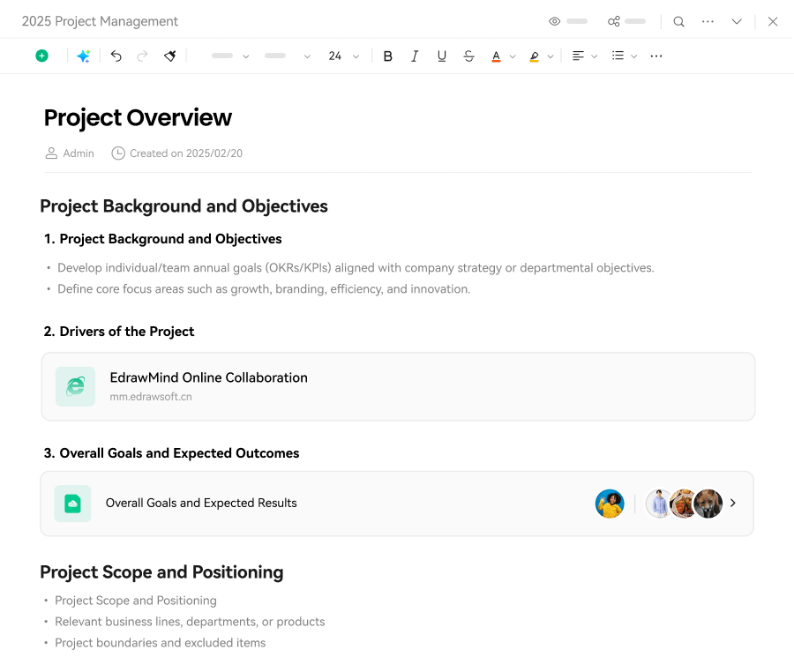Click the green add/insert plus button
The width and height of the screenshot is (794, 672).
coord(41,56)
